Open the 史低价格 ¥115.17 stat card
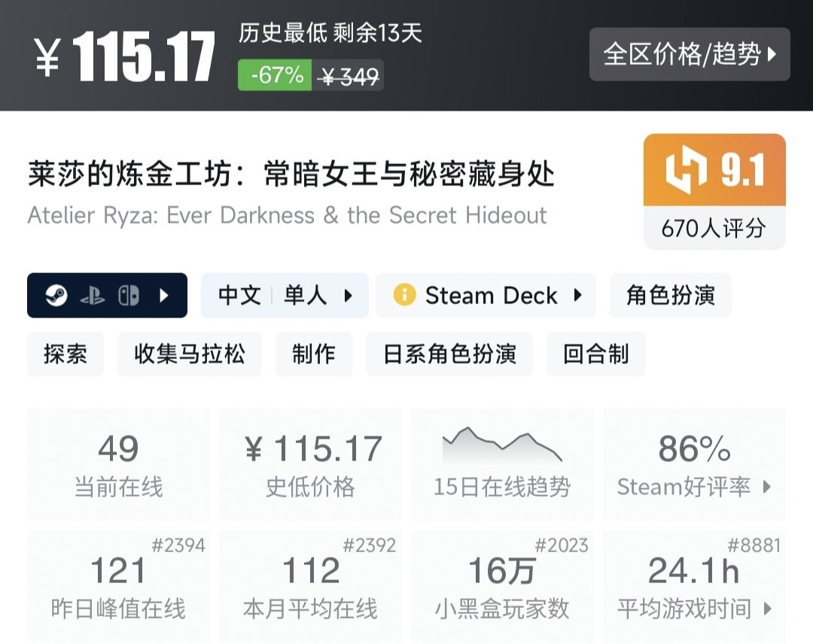 (x=310, y=464)
